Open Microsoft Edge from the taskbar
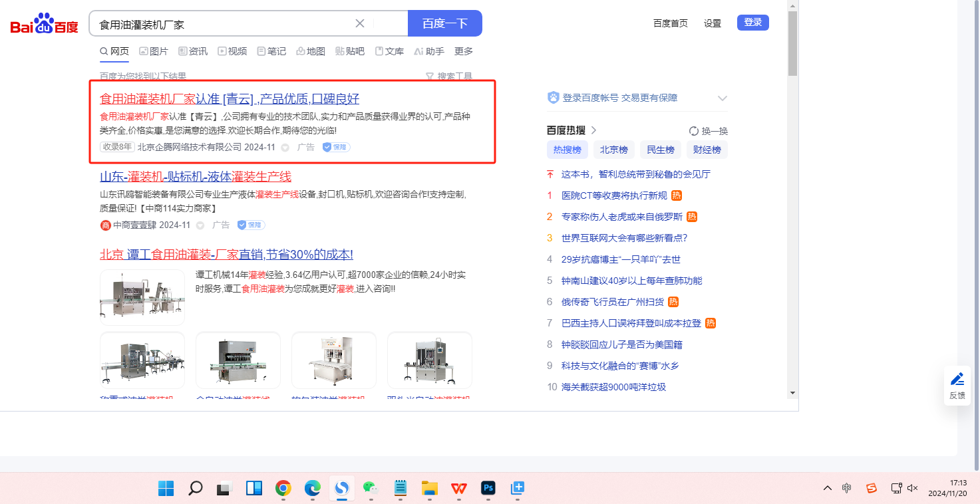Viewport: 980px width, 504px height. [312, 489]
